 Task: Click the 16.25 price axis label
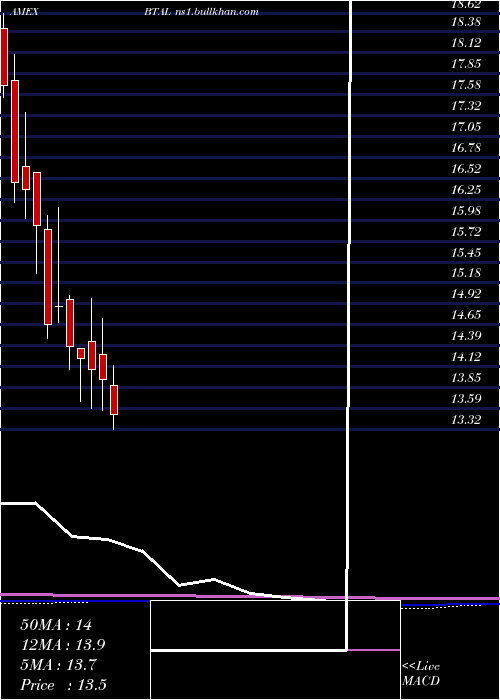pos(466,190)
